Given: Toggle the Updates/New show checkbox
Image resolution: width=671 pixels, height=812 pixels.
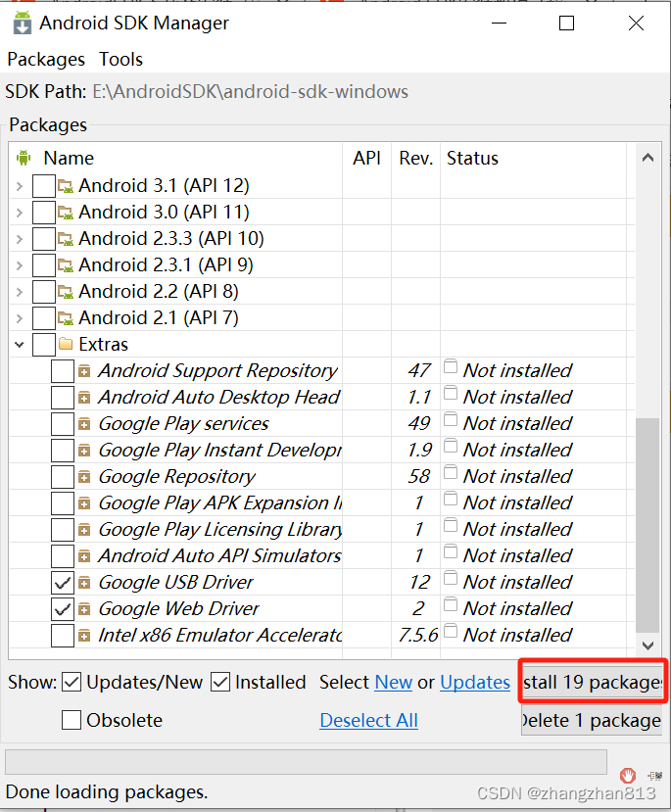Looking at the screenshot, I should [x=72, y=682].
